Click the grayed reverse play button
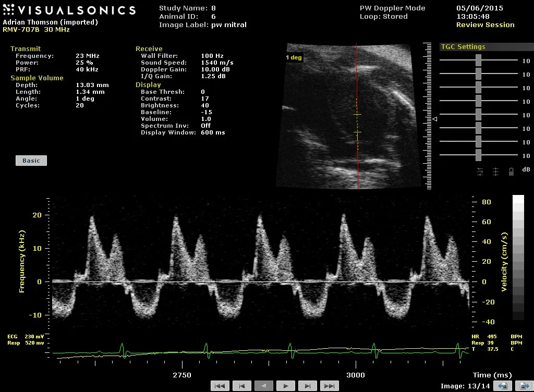The width and height of the screenshot is (534, 392). click(x=264, y=386)
